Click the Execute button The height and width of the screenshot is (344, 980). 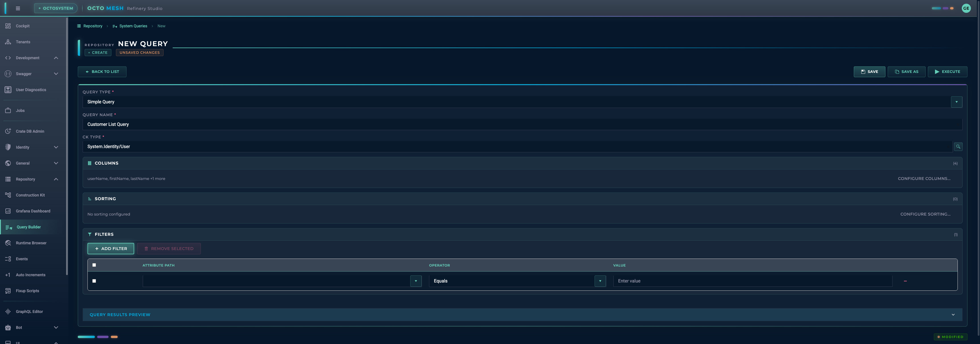click(947, 71)
